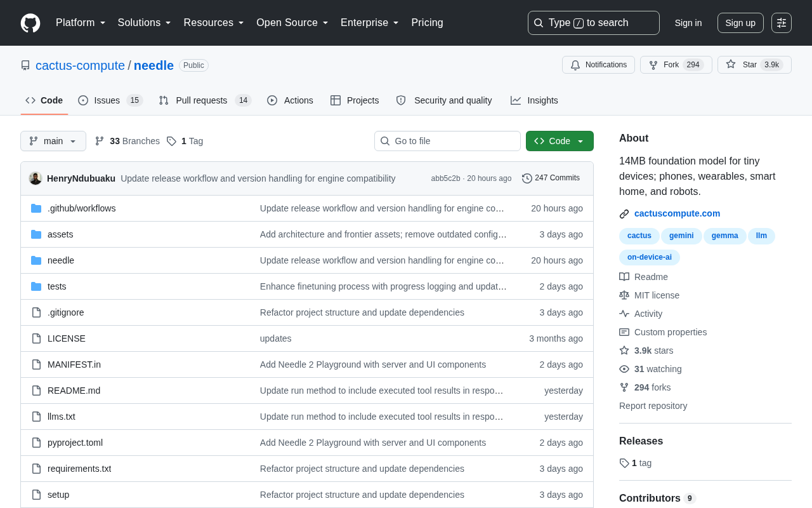Image resolution: width=812 pixels, height=508 pixels.
Task: Focus the Type / to search box
Action: pos(594,23)
